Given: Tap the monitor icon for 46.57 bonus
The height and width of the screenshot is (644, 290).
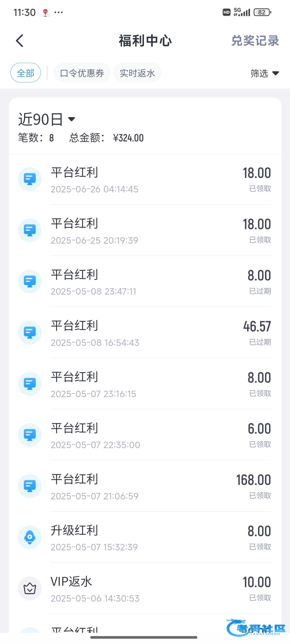Looking at the screenshot, I should 30,332.
